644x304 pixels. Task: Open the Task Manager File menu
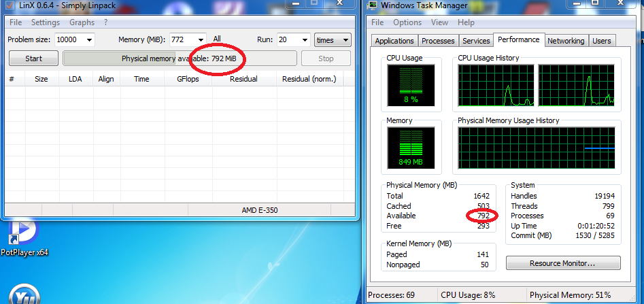(x=377, y=22)
